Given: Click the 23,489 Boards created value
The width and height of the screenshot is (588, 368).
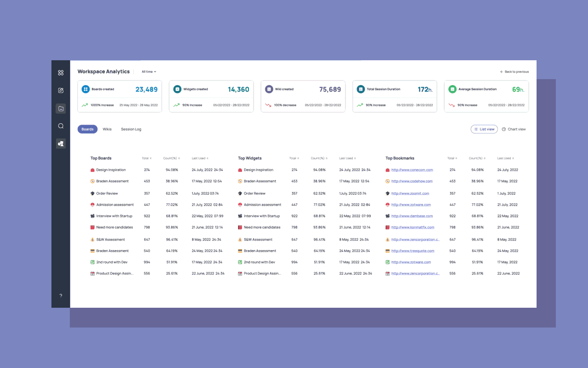Looking at the screenshot, I should point(147,90).
